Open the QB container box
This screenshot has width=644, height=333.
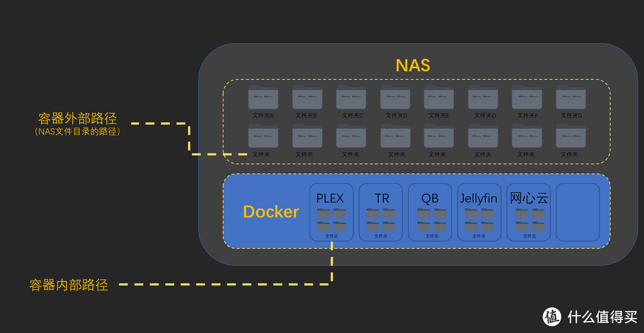(x=430, y=212)
